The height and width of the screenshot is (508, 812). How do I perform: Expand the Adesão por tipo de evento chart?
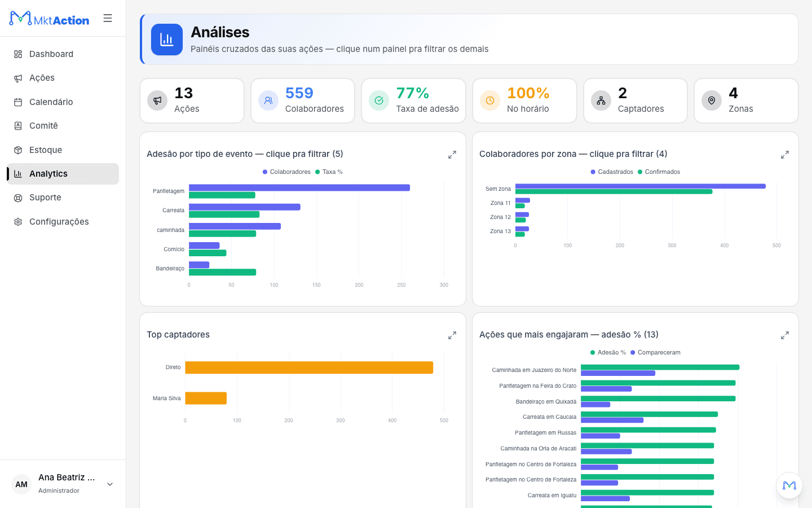[452, 155]
